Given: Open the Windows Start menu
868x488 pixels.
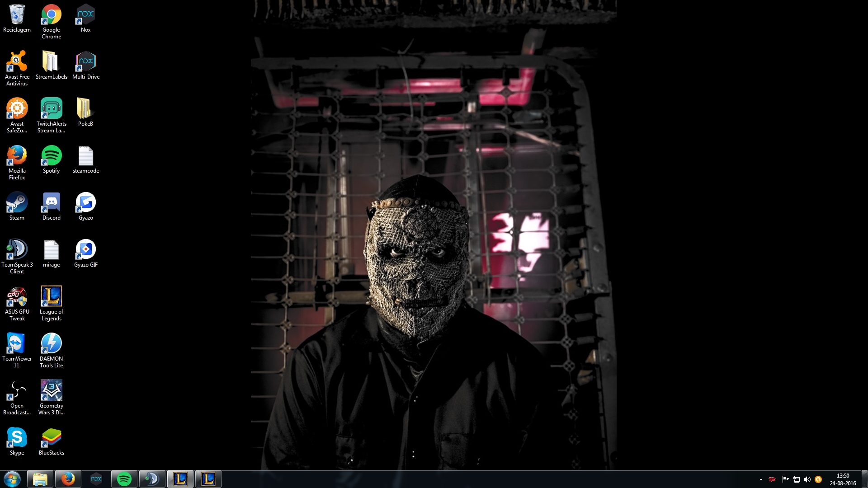Looking at the screenshot, I should (12, 479).
